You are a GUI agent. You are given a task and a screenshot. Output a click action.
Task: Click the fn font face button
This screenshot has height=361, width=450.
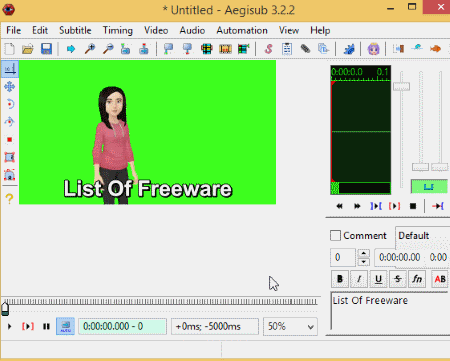tap(417, 279)
